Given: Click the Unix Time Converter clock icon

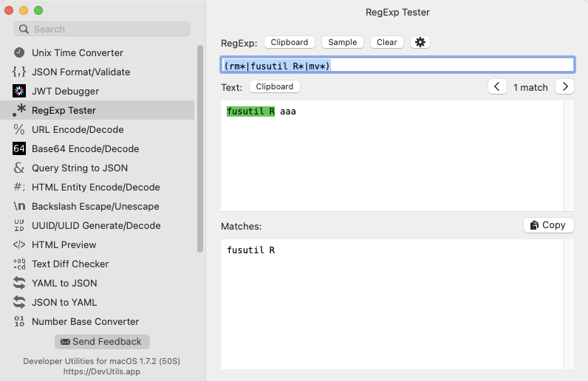Looking at the screenshot, I should (19, 53).
